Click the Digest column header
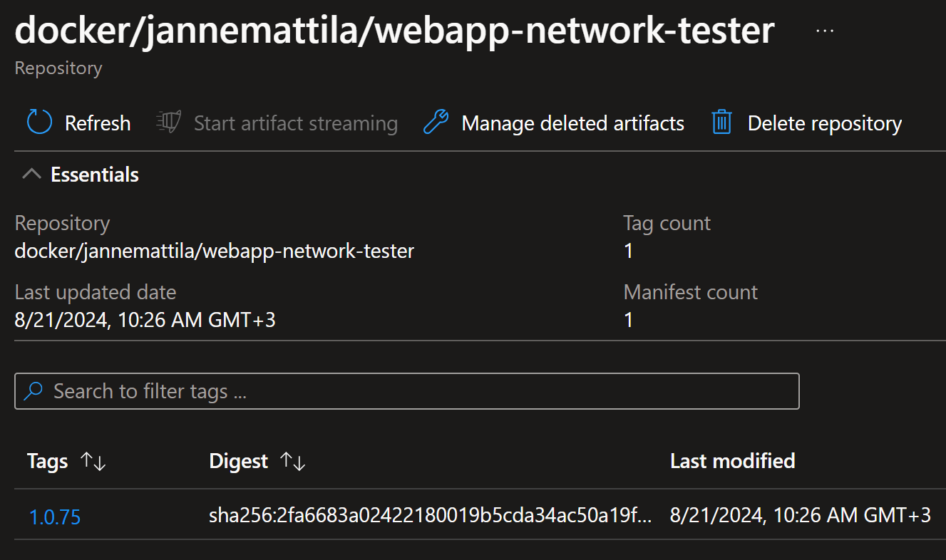The image size is (946, 560). [x=239, y=461]
